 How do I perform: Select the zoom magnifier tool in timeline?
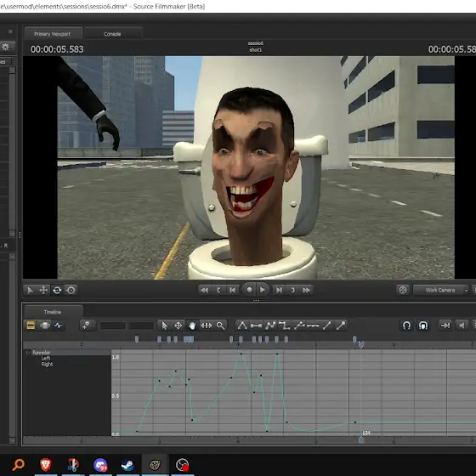pyautogui.click(x=221, y=326)
